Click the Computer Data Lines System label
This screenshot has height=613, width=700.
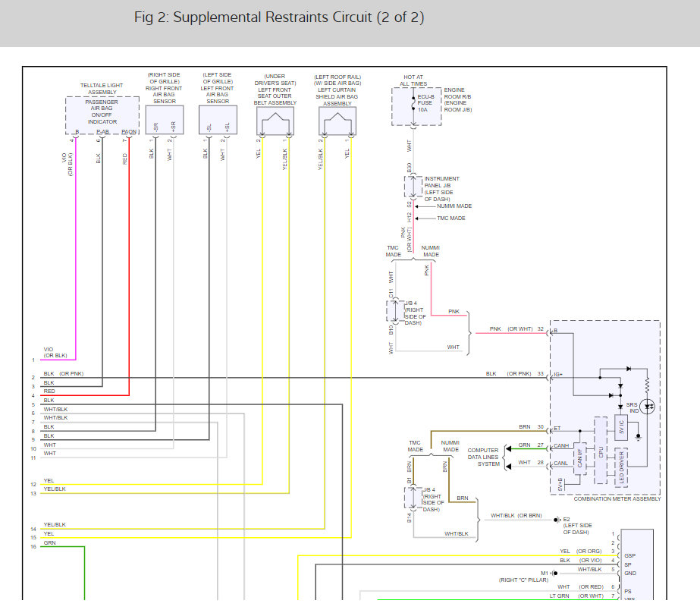(483, 457)
